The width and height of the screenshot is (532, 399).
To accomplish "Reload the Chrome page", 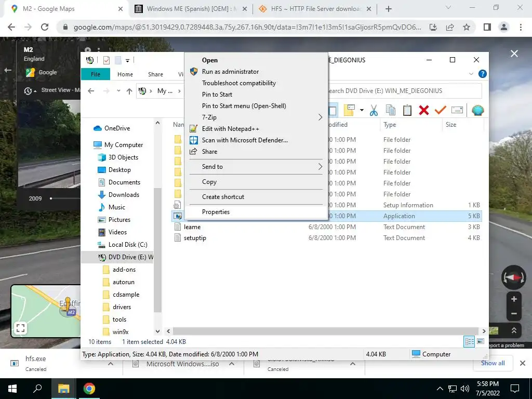I will pyautogui.click(x=45, y=27).
